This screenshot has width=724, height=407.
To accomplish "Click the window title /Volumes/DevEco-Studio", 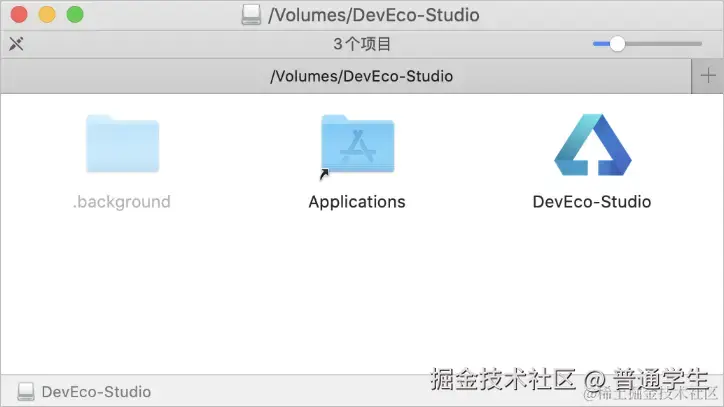I will (x=374, y=15).
